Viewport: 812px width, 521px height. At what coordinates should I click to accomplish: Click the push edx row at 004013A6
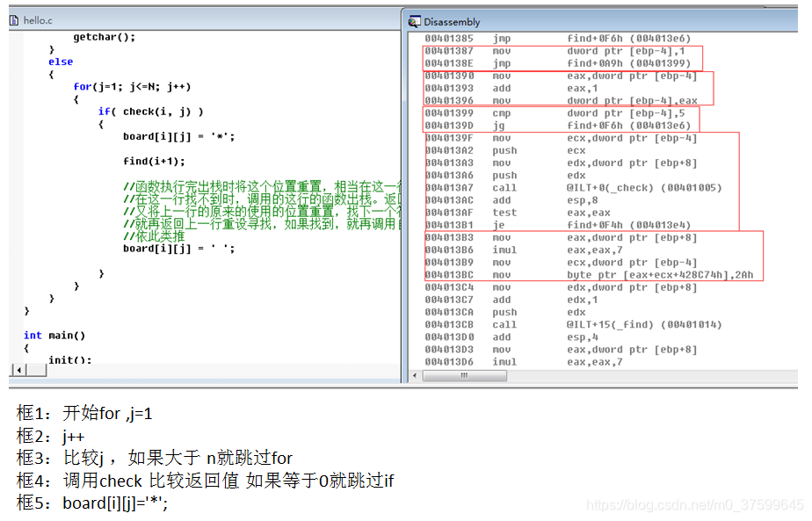(505, 175)
